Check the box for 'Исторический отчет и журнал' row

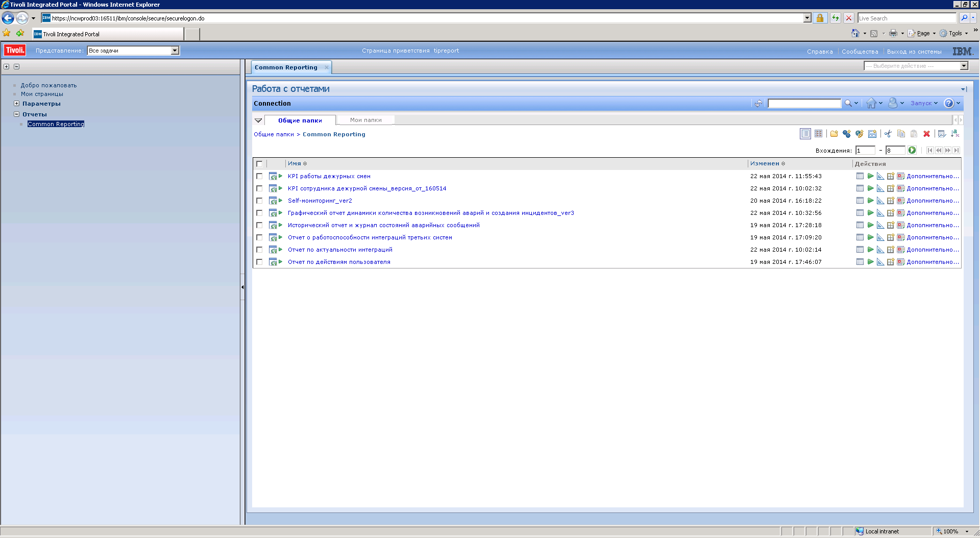[259, 225]
